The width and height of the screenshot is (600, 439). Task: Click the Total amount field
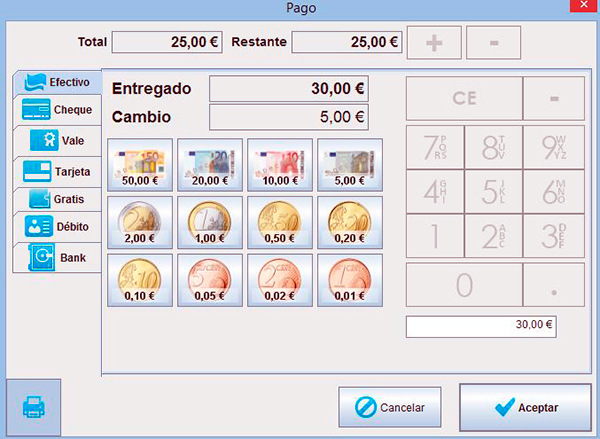tap(167, 42)
